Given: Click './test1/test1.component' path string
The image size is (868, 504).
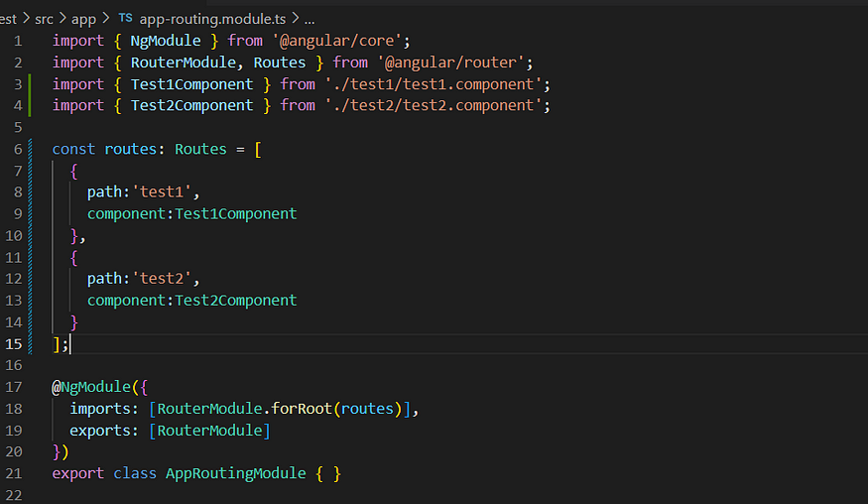Looking at the screenshot, I should click(433, 84).
